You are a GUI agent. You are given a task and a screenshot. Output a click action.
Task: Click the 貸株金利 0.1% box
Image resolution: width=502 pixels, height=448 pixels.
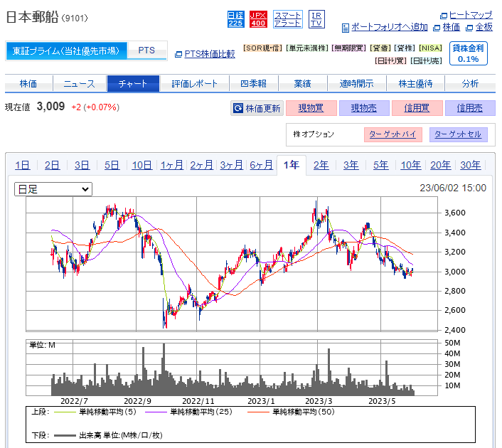pos(468,53)
